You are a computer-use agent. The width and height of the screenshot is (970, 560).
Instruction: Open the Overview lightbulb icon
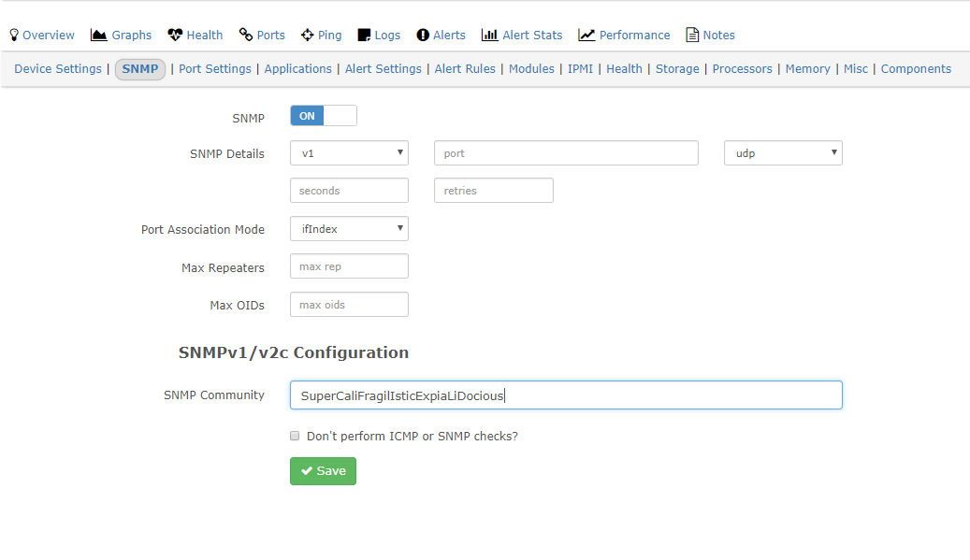pos(14,36)
